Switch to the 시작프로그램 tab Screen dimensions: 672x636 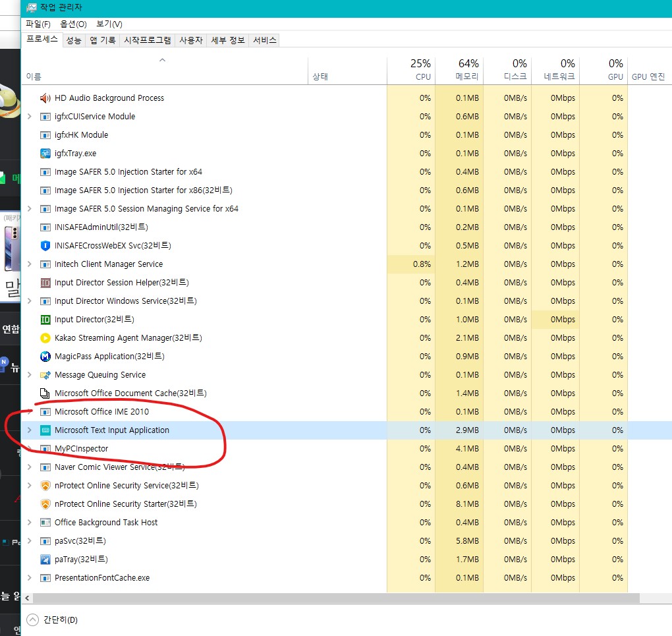click(x=148, y=40)
